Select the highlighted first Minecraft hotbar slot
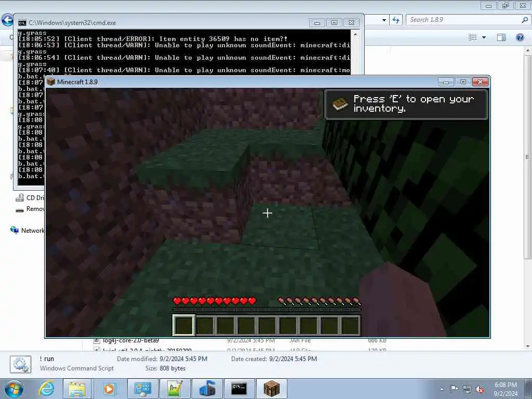The height and width of the screenshot is (399, 532). [183, 325]
